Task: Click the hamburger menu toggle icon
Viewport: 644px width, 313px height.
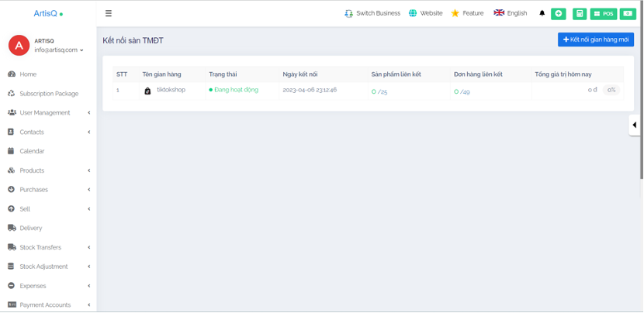Action: 108,13
